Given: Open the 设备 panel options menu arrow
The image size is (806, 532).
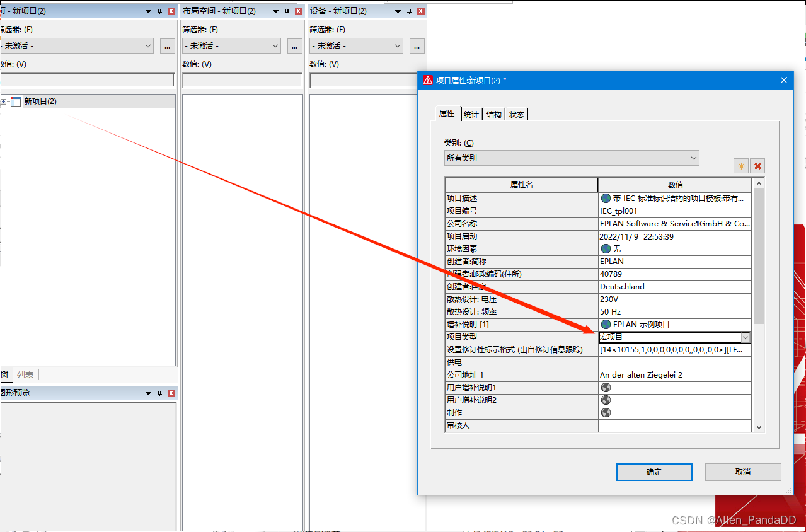Looking at the screenshot, I should point(398,11).
